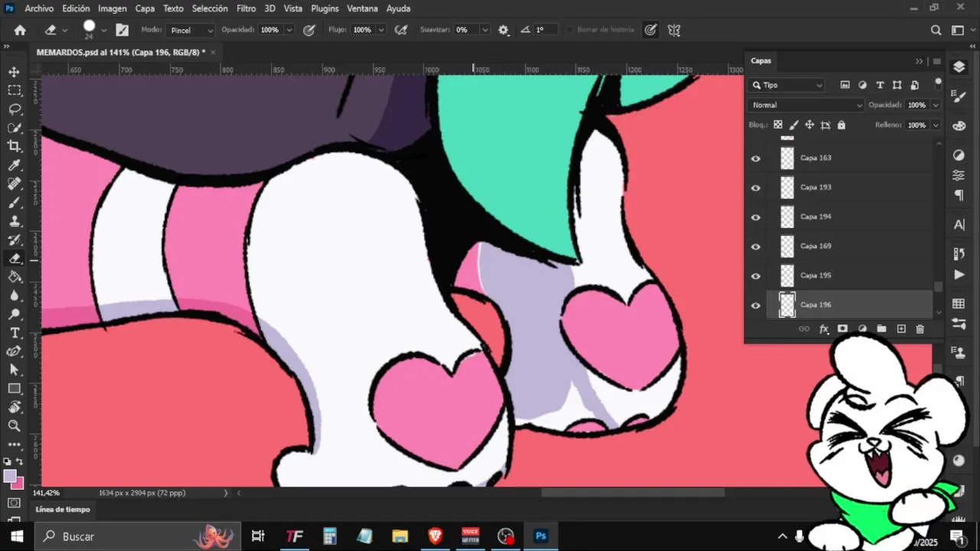Image resolution: width=980 pixels, height=551 pixels.
Task: Open the Actions play panel icon
Action: (x=959, y=275)
